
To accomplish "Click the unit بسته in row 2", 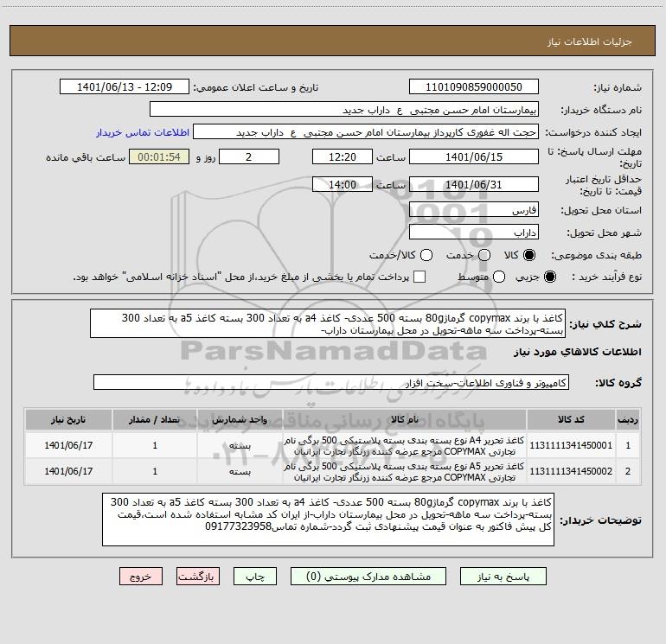I will coord(240,471).
